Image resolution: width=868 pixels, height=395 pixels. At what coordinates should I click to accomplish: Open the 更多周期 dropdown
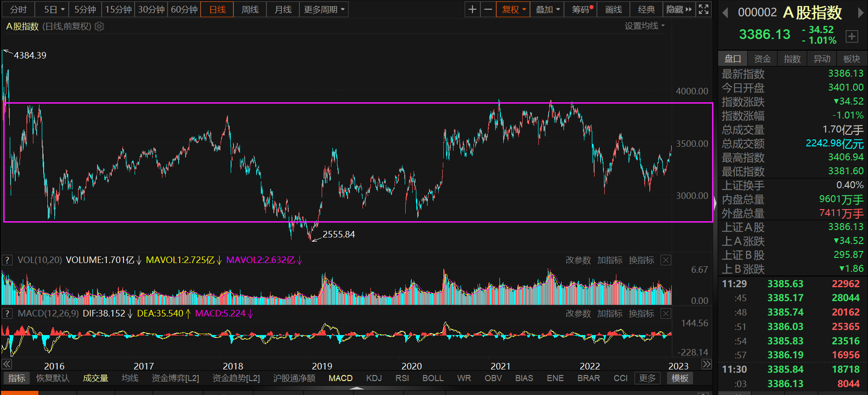[324, 9]
